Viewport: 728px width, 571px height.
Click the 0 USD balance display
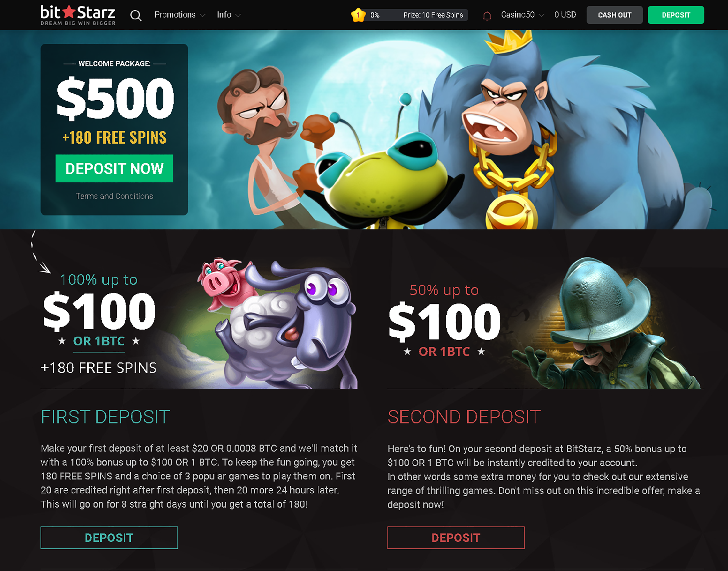(x=565, y=15)
